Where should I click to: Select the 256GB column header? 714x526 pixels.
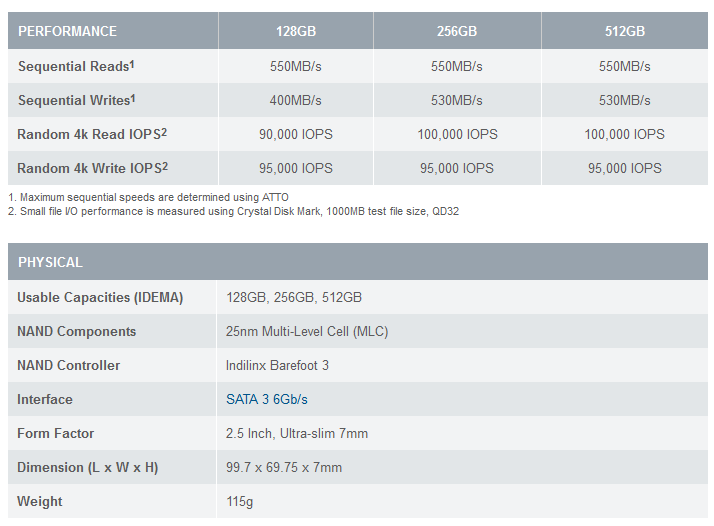[457, 31]
